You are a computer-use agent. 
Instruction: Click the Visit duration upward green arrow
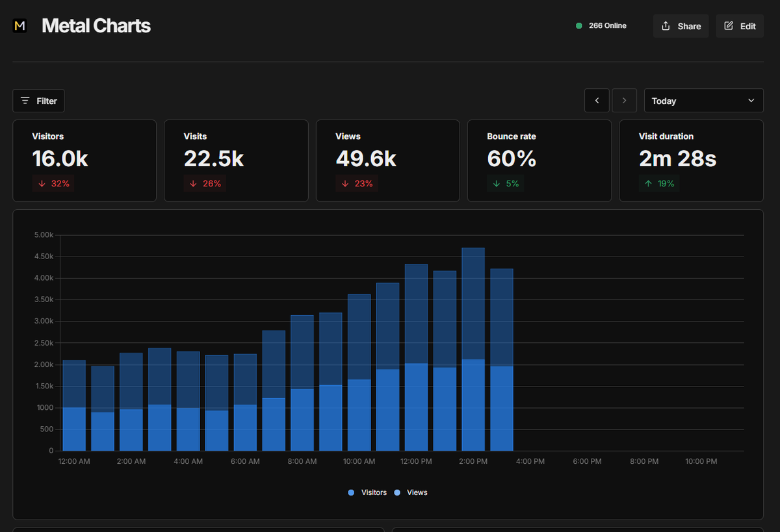click(647, 183)
